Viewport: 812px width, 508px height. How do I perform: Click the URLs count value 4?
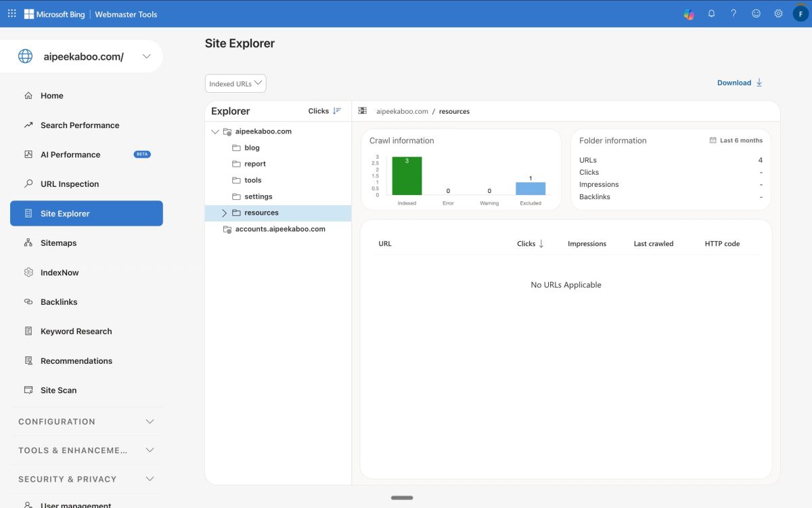pos(761,160)
